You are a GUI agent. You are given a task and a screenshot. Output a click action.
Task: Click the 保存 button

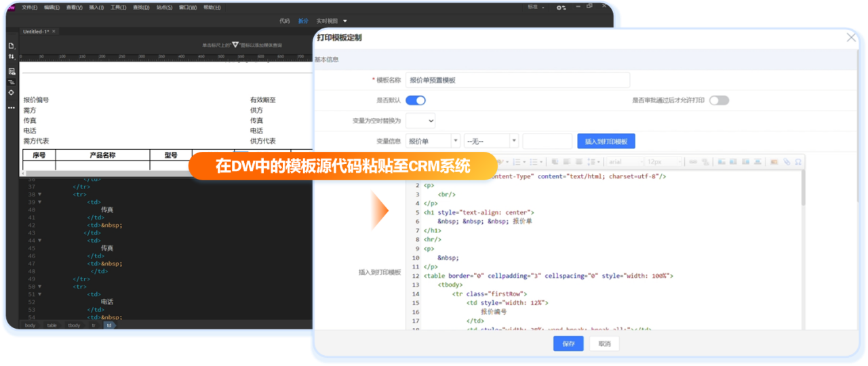click(x=568, y=344)
